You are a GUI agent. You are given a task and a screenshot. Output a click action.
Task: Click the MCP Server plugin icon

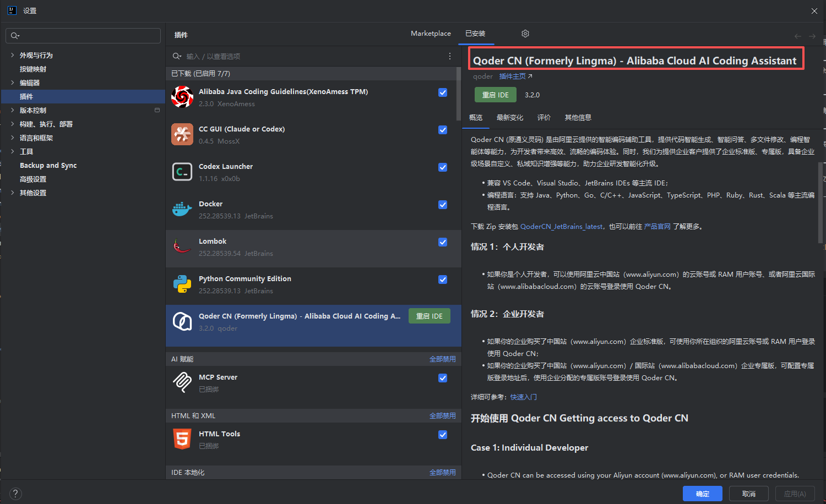point(182,382)
